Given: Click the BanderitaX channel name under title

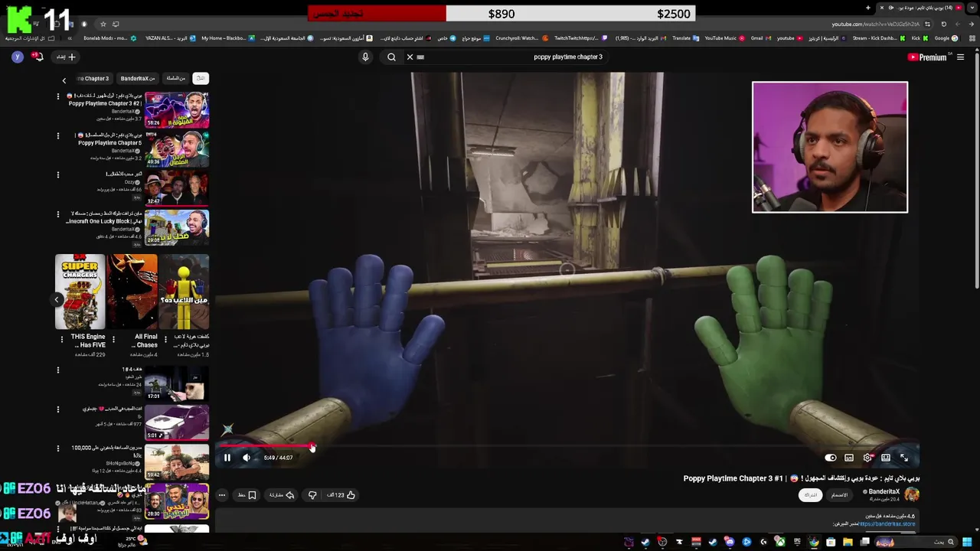Looking at the screenshot, I should (884, 492).
